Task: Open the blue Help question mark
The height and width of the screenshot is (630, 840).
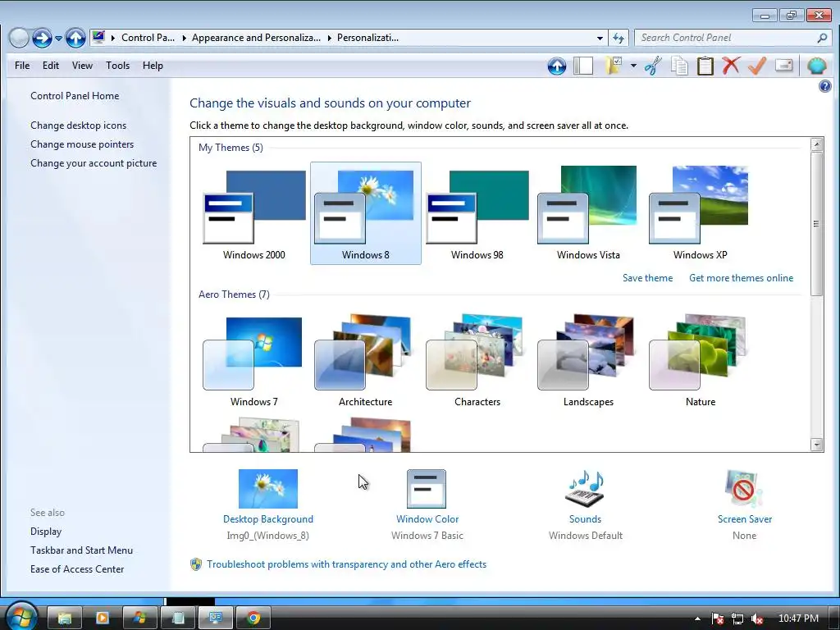Action: 825,86
